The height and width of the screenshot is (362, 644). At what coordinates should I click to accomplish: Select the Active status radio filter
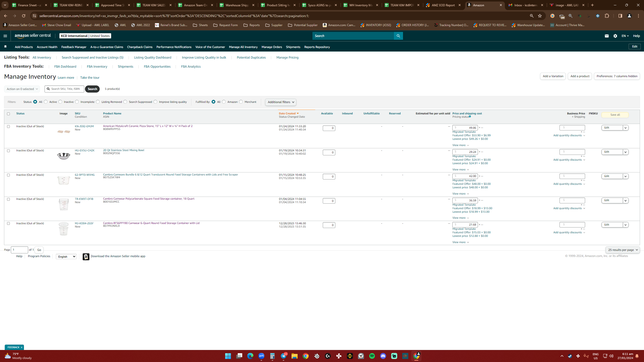[x=46, y=102]
